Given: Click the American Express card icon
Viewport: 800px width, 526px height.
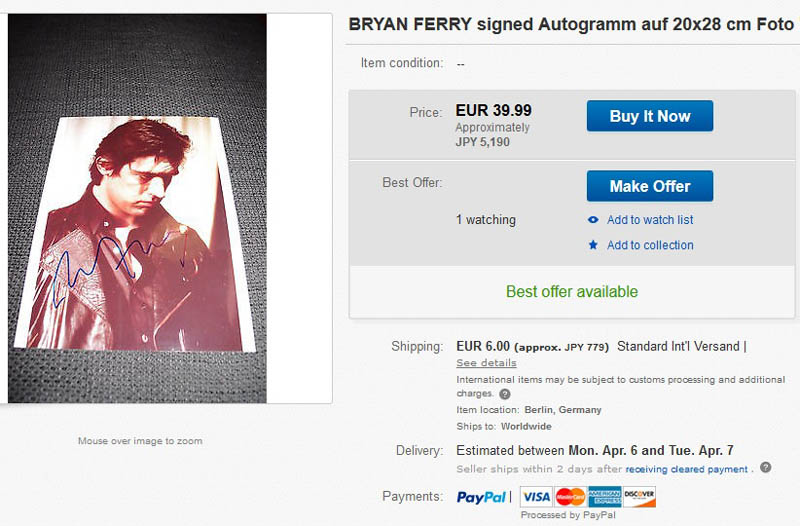Looking at the screenshot, I should coord(605,496).
